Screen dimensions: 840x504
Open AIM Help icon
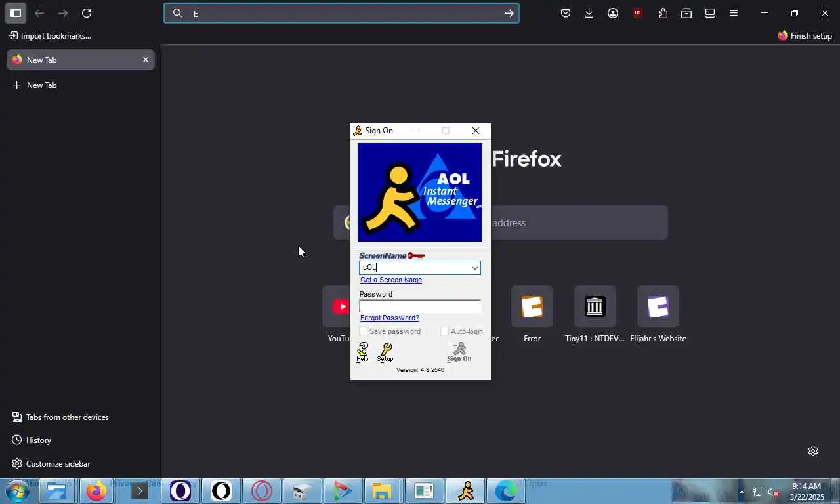point(362,352)
